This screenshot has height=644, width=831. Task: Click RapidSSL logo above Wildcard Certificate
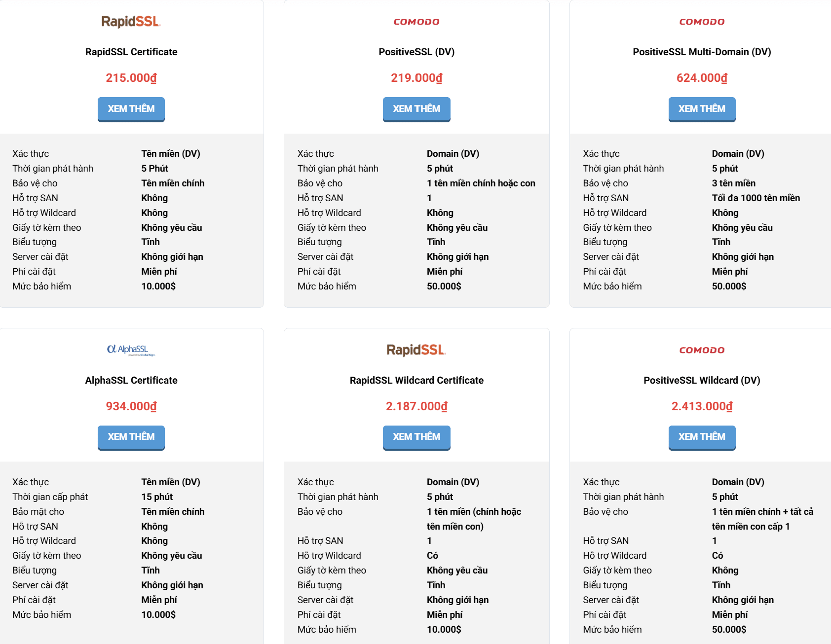(416, 350)
